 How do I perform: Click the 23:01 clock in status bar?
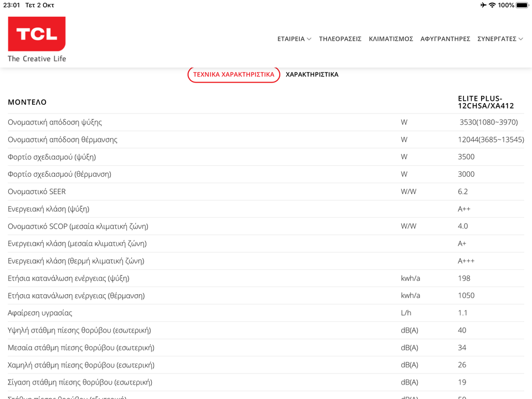pos(12,5)
